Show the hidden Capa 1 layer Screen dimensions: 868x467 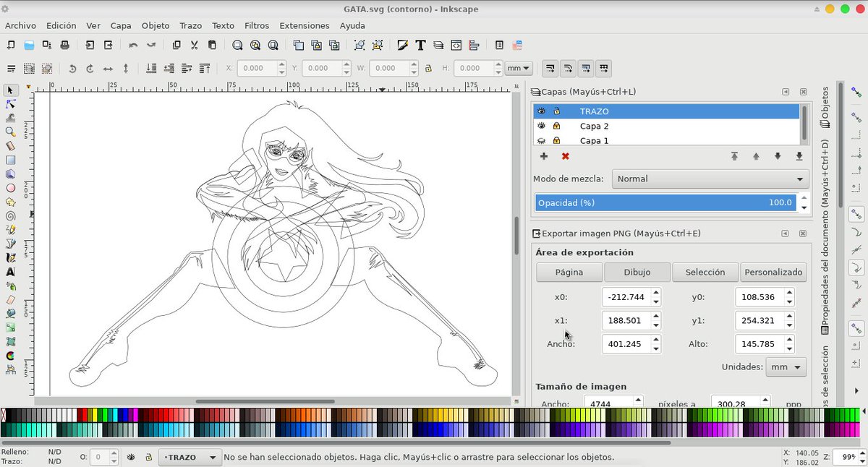(542, 140)
